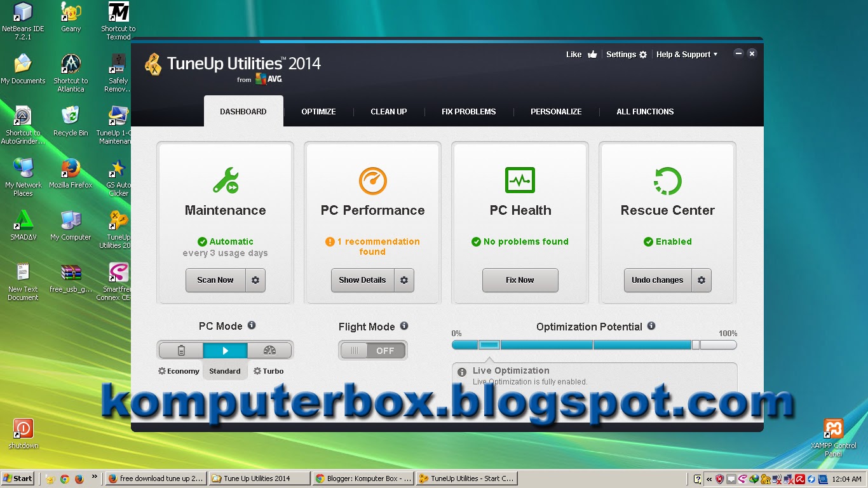
Task: Click the unfilled end of the optimization bar
Action: [718, 345]
